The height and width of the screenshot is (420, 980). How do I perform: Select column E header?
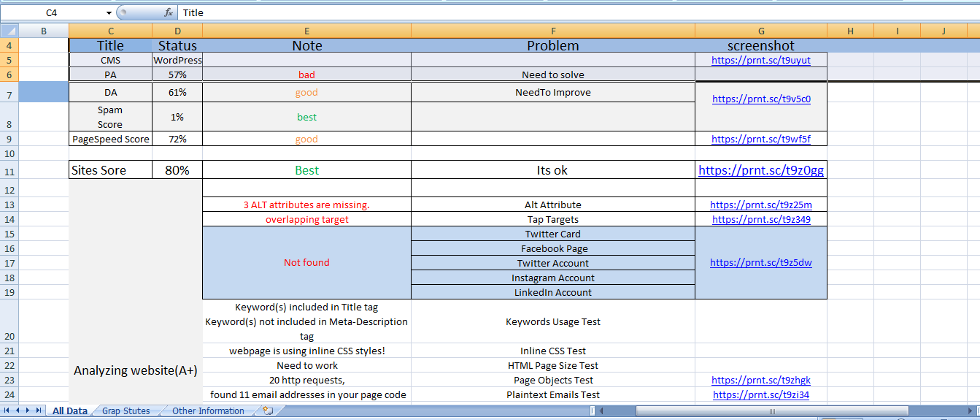306,31
